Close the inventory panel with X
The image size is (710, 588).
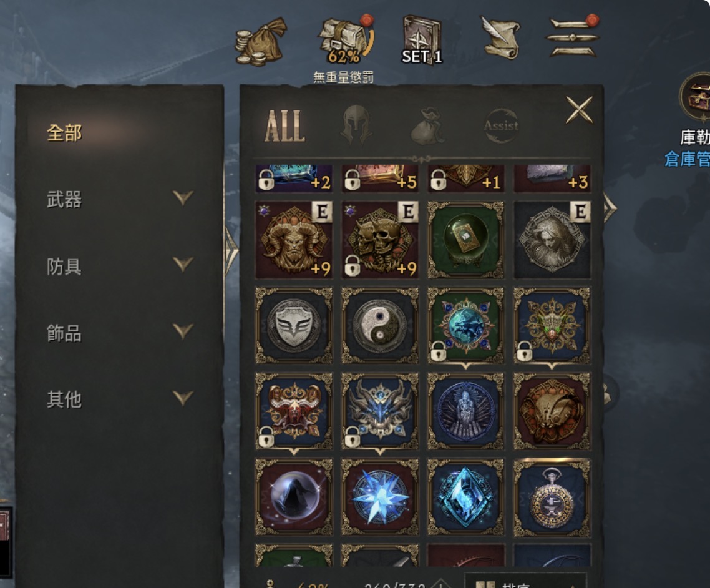(x=579, y=110)
